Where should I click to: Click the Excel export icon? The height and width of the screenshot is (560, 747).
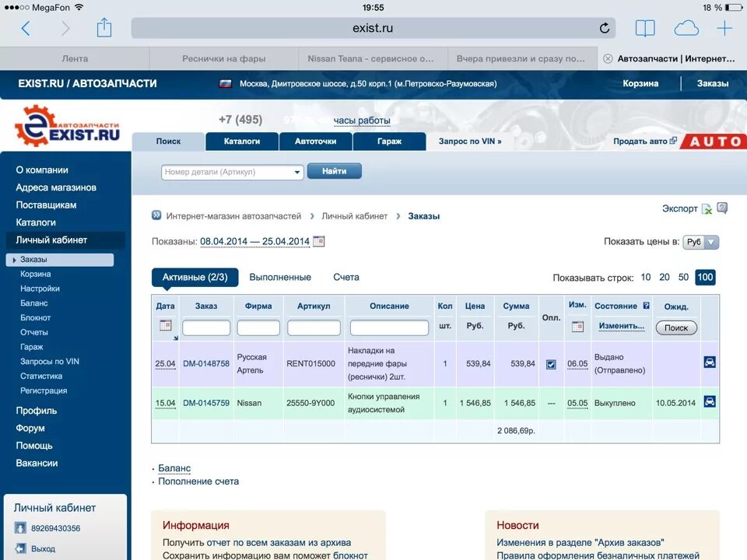[707, 208]
